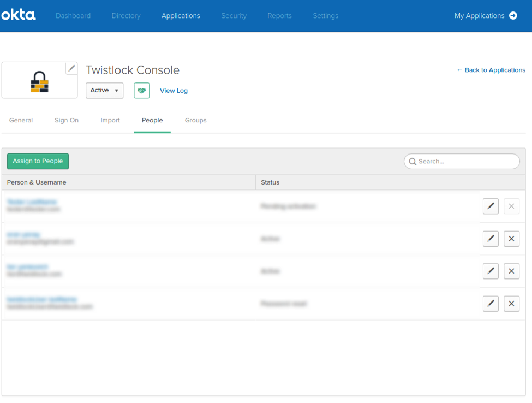Go Back to Applications

point(491,70)
